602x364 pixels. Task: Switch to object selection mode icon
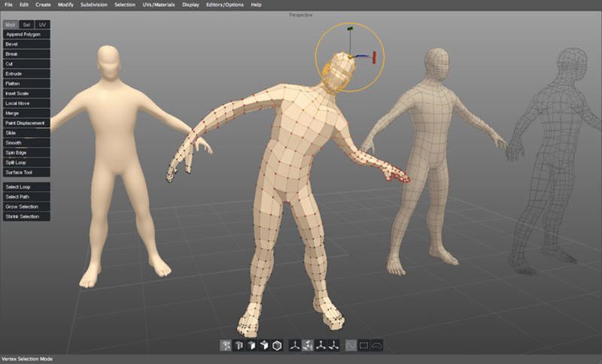click(x=264, y=345)
